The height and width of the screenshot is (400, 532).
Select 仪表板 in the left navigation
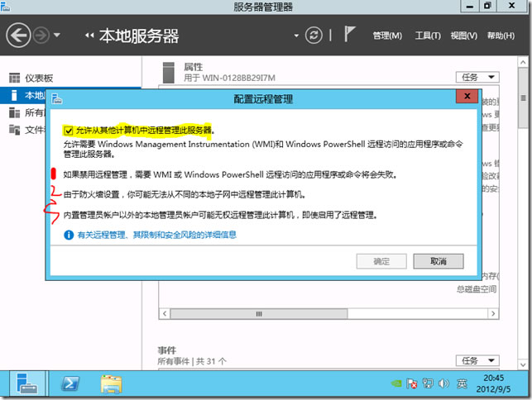point(38,78)
